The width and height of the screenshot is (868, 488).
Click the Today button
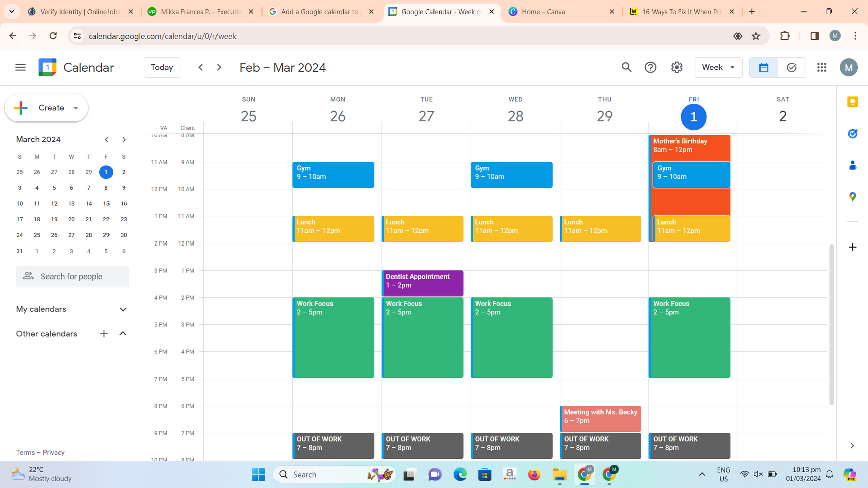pos(162,67)
